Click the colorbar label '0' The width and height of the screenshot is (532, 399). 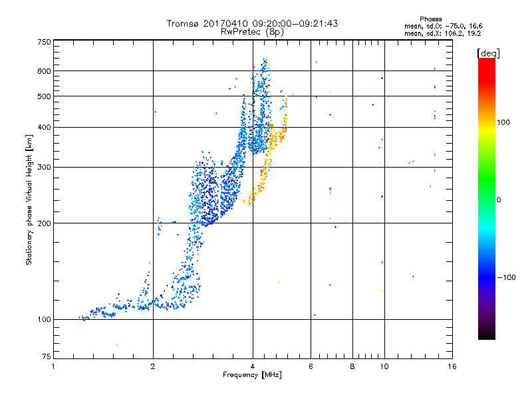(499, 200)
